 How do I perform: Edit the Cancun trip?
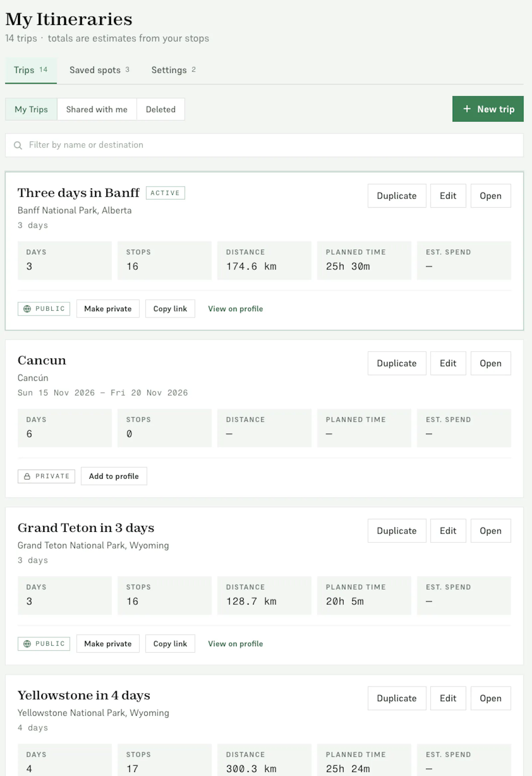[448, 363]
